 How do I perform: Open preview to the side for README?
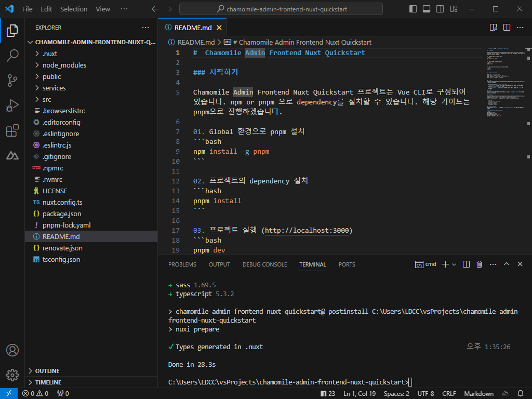(494, 28)
